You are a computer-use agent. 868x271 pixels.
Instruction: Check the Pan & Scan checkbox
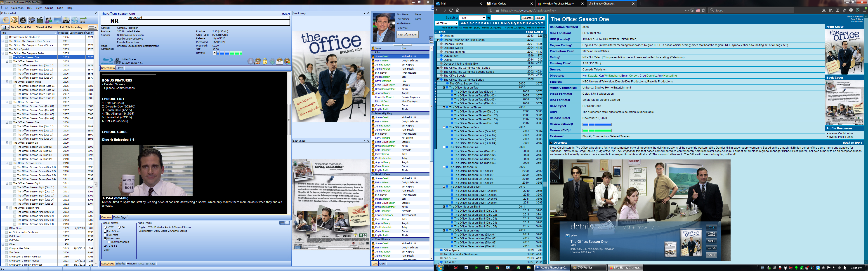click(105, 231)
